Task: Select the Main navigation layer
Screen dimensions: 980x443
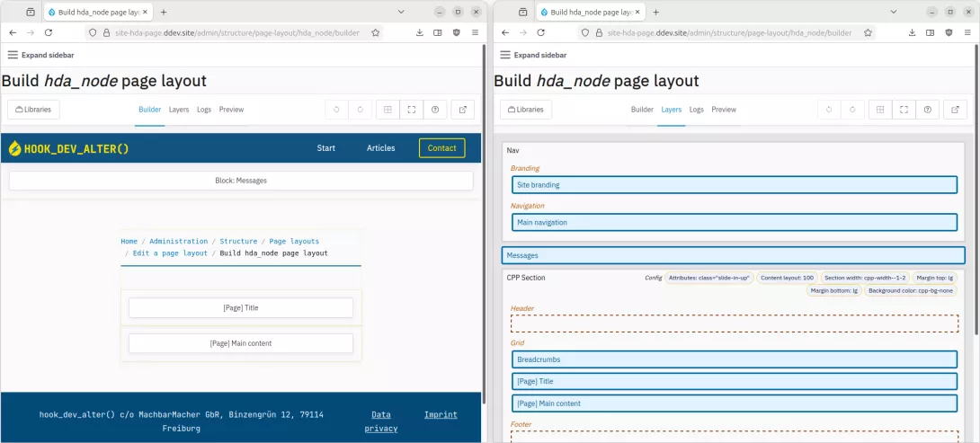Action: (735, 223)
